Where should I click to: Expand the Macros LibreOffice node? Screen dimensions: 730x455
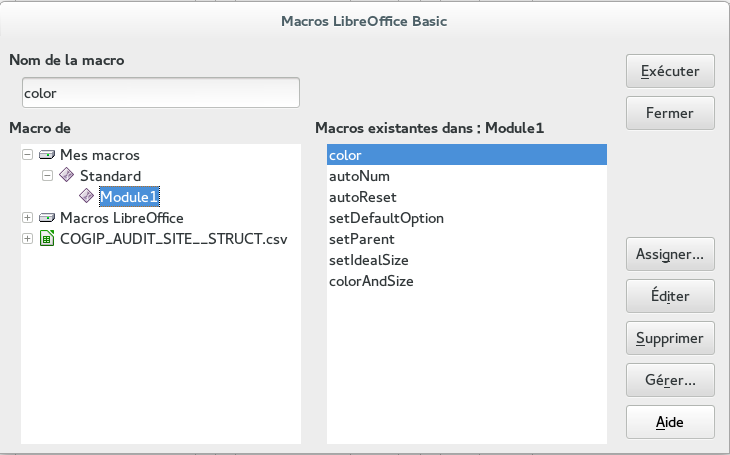(x=27, y=217)
